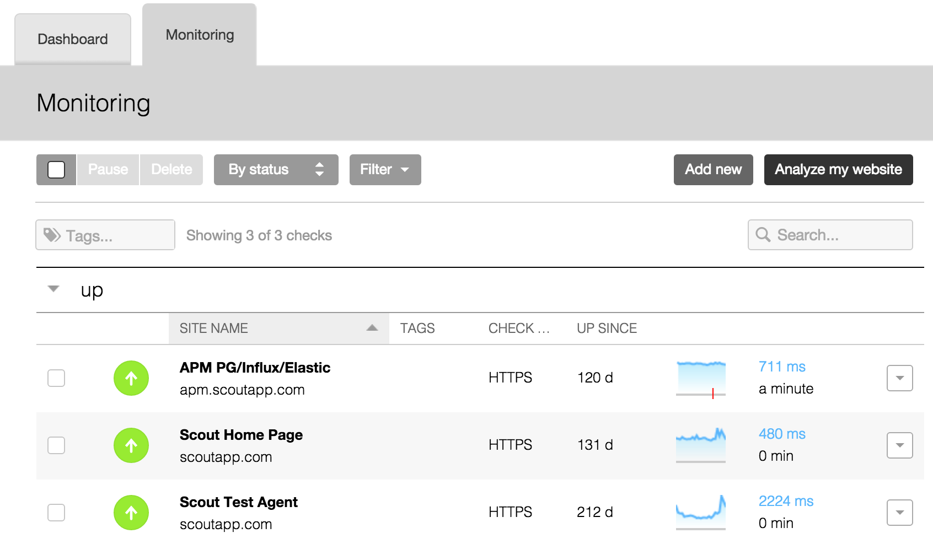Click the magnifier icon in the Search box
933x560 pixels.
[x=763, y=235]
